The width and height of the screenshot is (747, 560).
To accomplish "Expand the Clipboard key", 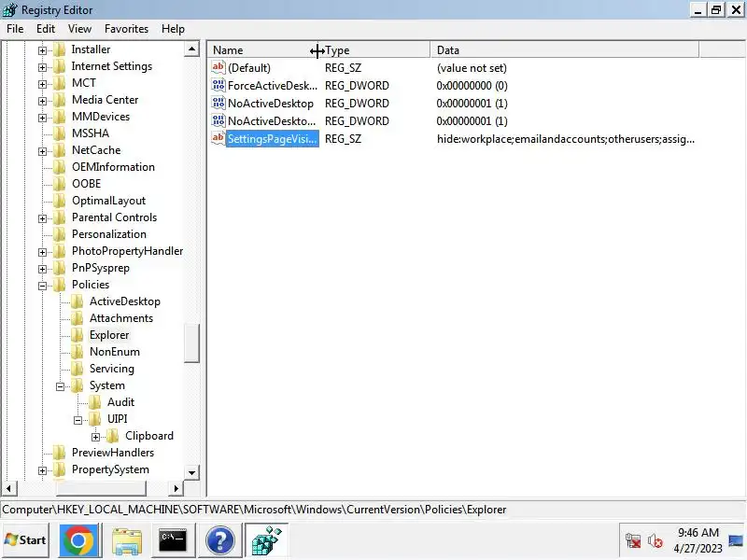I will click(x=96, y=437).
